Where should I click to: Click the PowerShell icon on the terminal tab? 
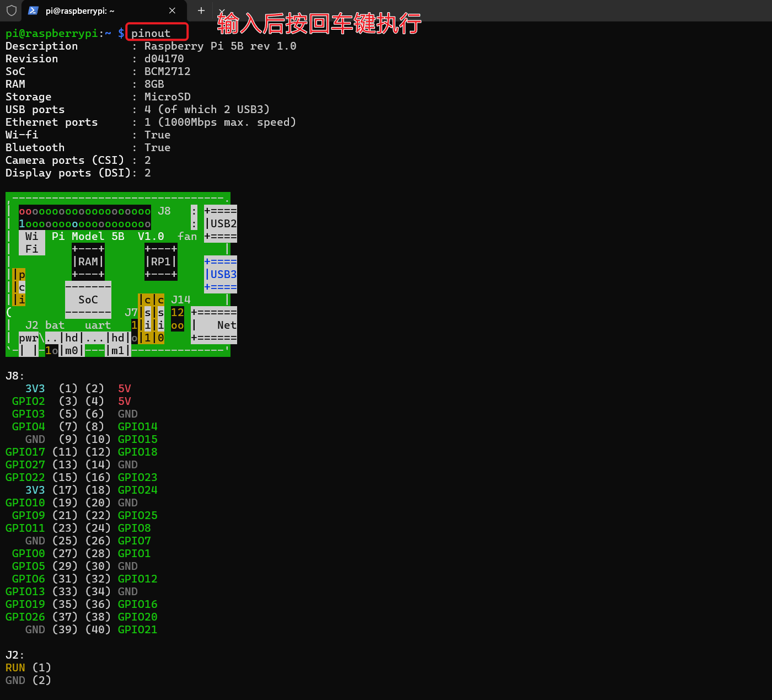pos(33,10)
